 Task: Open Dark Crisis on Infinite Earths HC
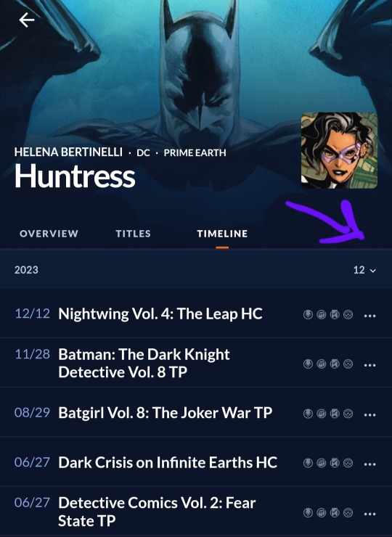coord(168,463)
